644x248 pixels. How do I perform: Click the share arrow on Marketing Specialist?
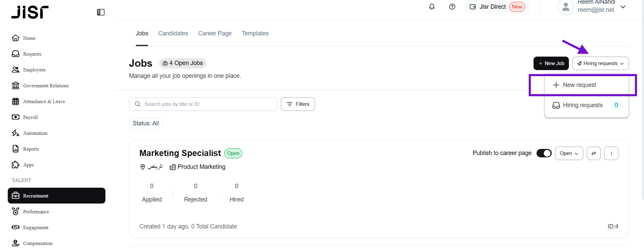[x=593, y=153]
